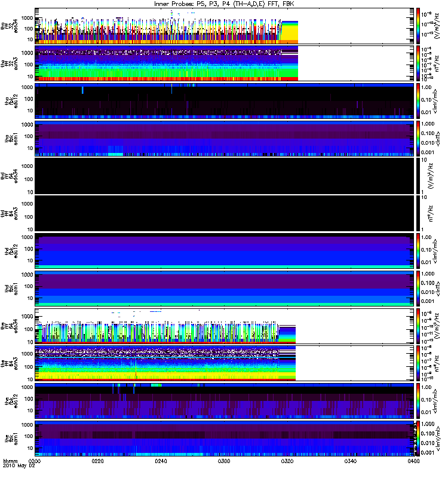Click the color bar of thd fbk edc12 panel
Viewport: 448px width, 478px height.
click(418, 251)
